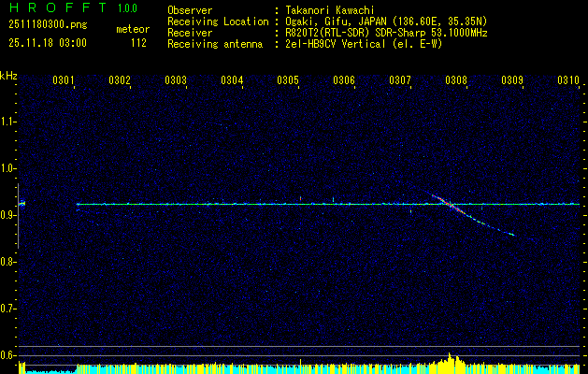Click the 0303 time marker
The image size is (588, 374).
tap(176, 79)
